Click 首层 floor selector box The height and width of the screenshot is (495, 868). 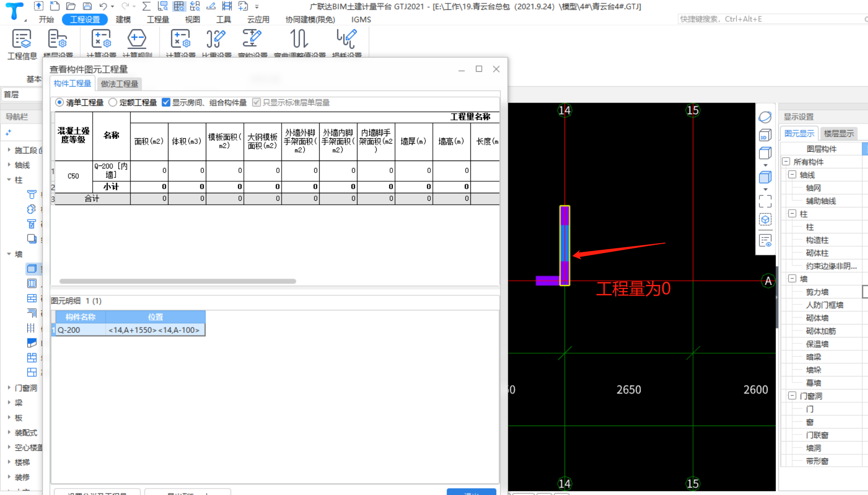22,94
